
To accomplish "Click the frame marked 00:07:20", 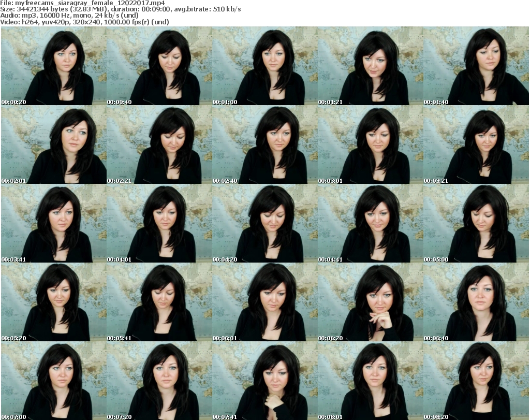I will [159, 381].
